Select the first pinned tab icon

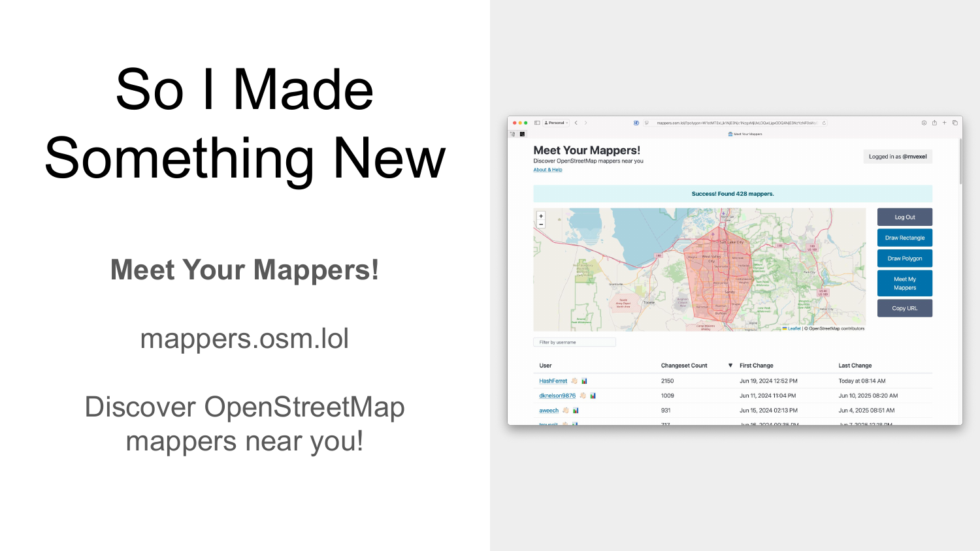point(512,134)
